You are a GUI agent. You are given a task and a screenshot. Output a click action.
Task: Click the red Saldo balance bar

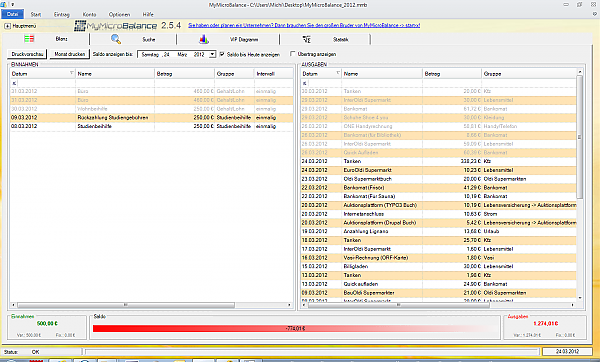tap(295, 328)
